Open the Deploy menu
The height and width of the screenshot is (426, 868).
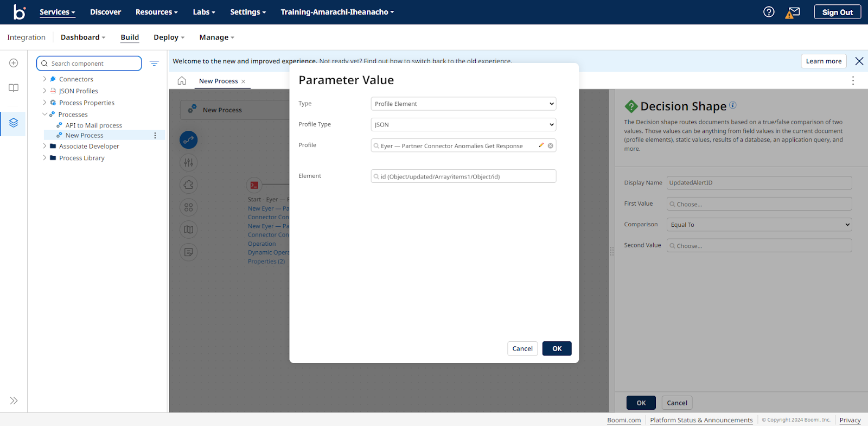point(169,37)
